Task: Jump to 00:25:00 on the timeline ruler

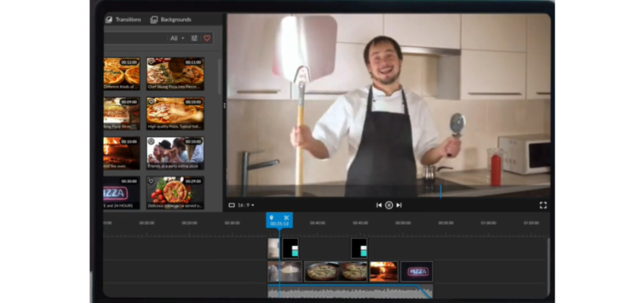Action: (189, 223)
